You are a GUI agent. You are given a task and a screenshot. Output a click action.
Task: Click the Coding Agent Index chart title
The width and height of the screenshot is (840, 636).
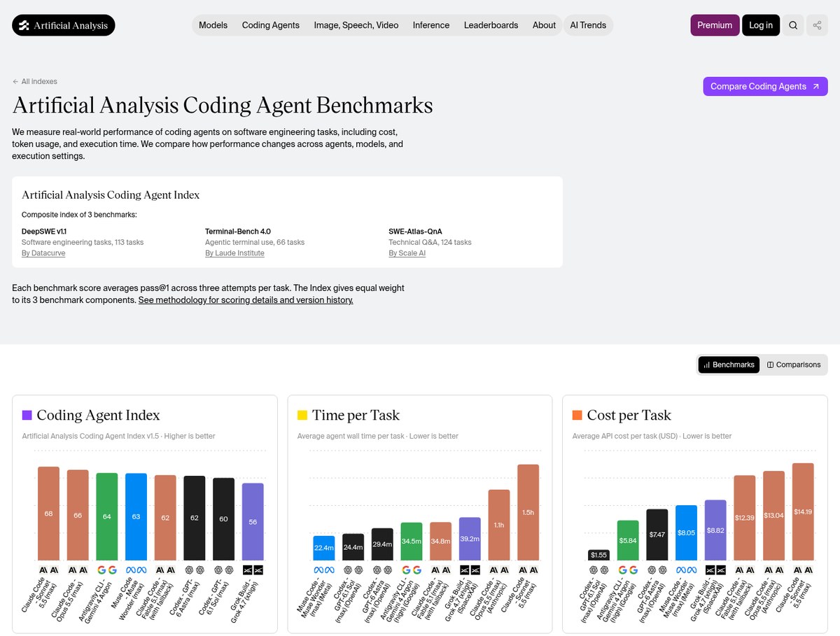pyautogui.click(x=98, y=416)
